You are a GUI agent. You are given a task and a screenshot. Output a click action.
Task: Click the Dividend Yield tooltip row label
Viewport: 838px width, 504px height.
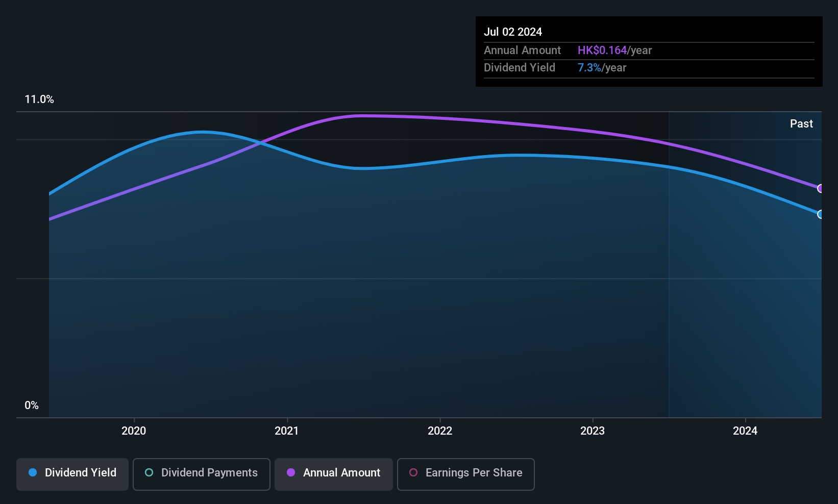(520, 68)
